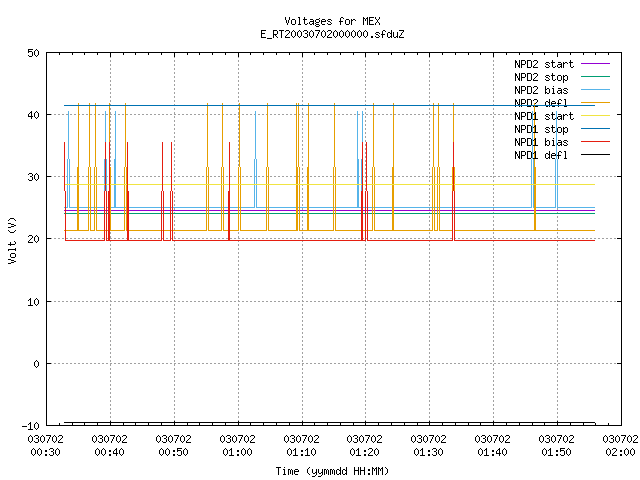Screen dimensions: 640x480
Task: Click the x-axis tick label 01:50
Action: tap(556, 452)
